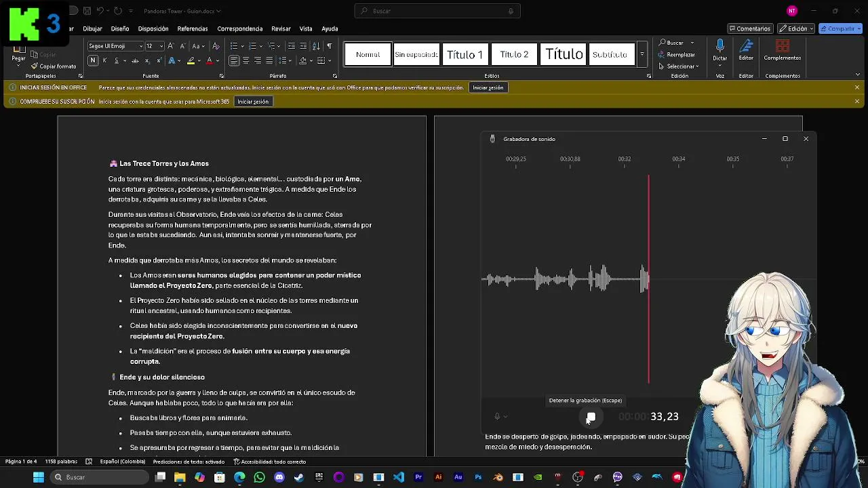Apply multilevel list
Image resolution: width=868 pixels, height=488 pixels.
click(x=271, y=46)
